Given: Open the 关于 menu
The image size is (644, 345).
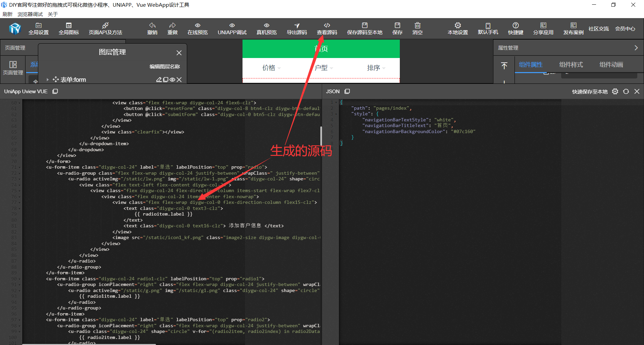Looking at the screenshot, I should point(53,14).
